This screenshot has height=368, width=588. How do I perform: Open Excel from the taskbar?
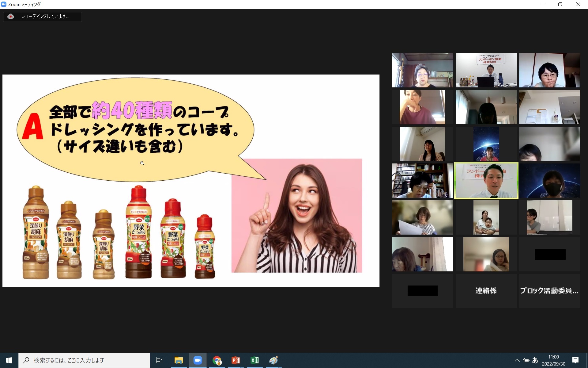click(255, 360)
